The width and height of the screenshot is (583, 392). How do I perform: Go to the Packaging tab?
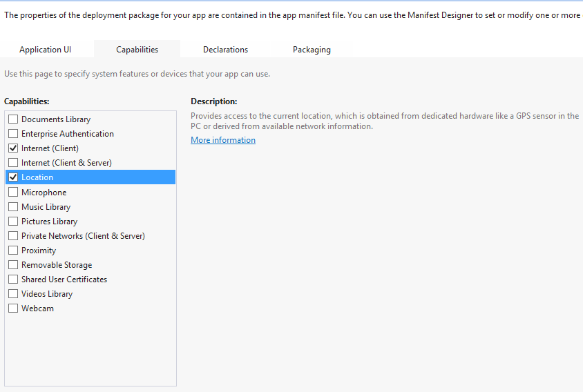[x=312, y=50]
